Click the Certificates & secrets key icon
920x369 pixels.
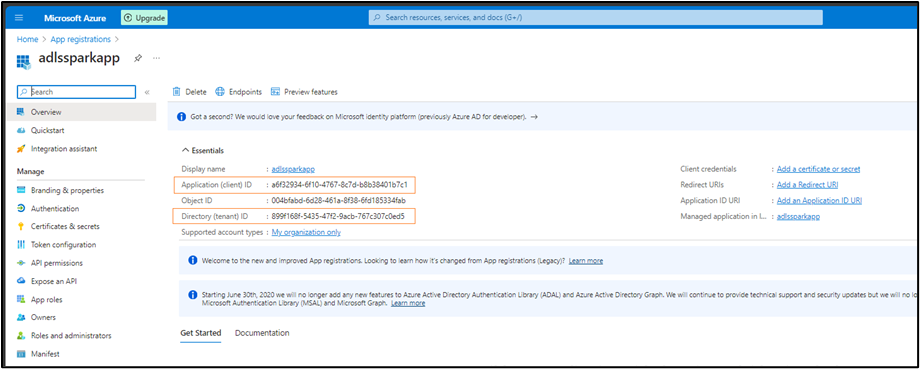[x=21, y=226]
